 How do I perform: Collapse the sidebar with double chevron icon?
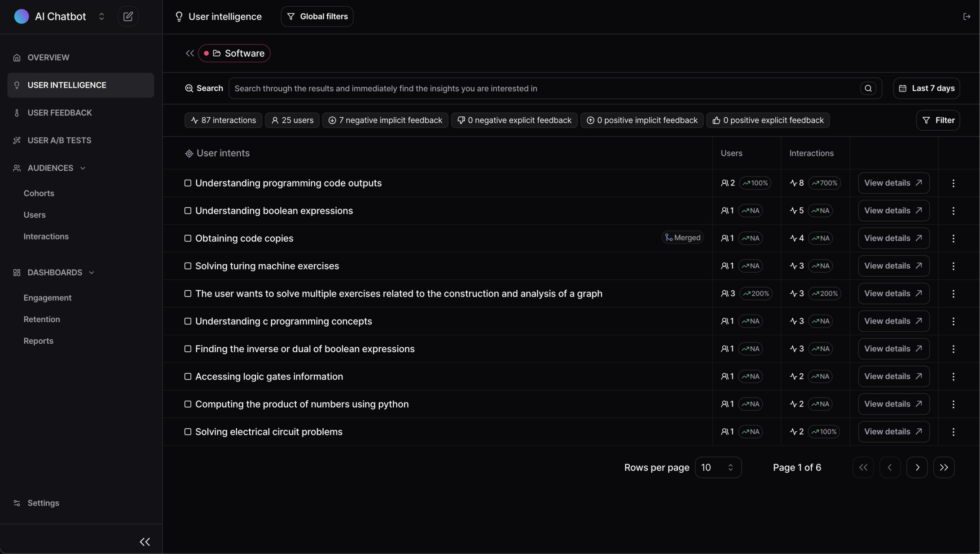[x=145, y=542]
